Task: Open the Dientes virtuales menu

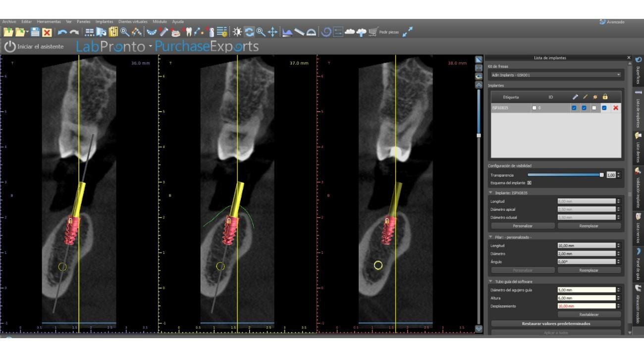Action: [x=133, y=21]
